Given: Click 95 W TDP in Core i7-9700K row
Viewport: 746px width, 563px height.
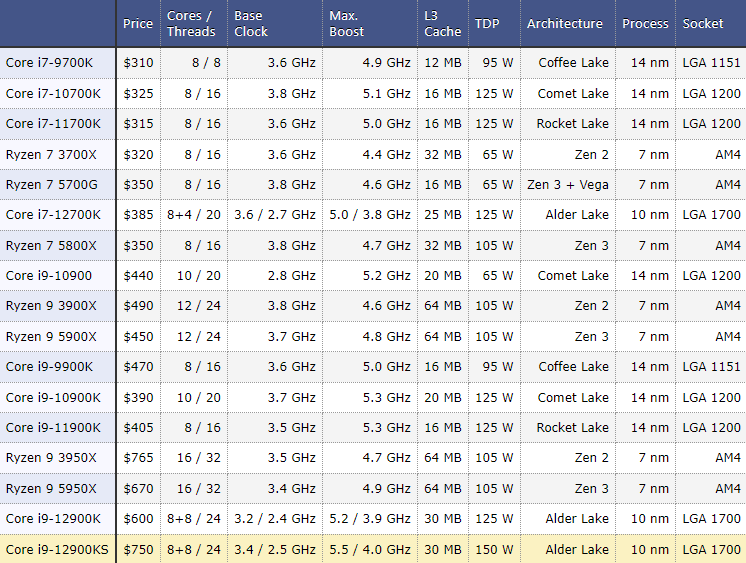Looking at the screenshot, I should [x=498, y=63].
